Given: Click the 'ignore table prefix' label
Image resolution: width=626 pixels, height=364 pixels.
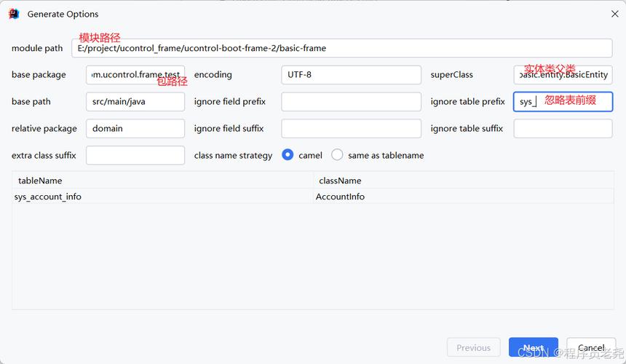Looking at the screenshot, I should pyautogui.click(x=467, y=101).
